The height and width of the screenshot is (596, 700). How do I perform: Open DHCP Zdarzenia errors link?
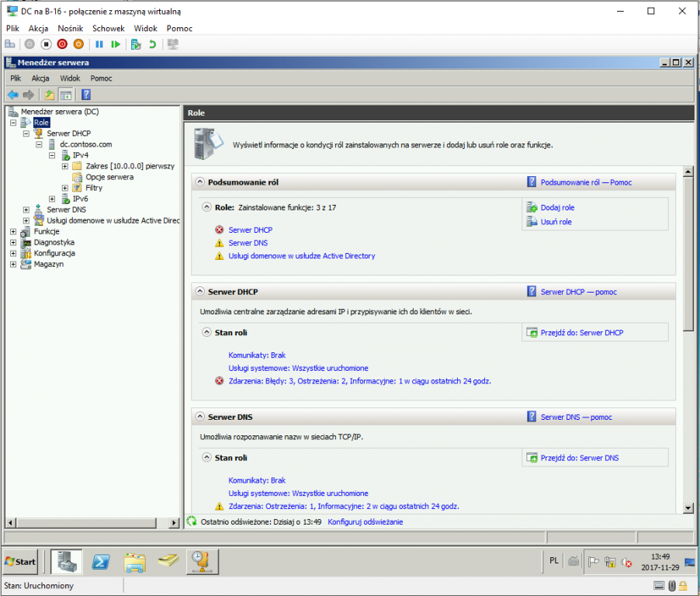tap(359, 381)
